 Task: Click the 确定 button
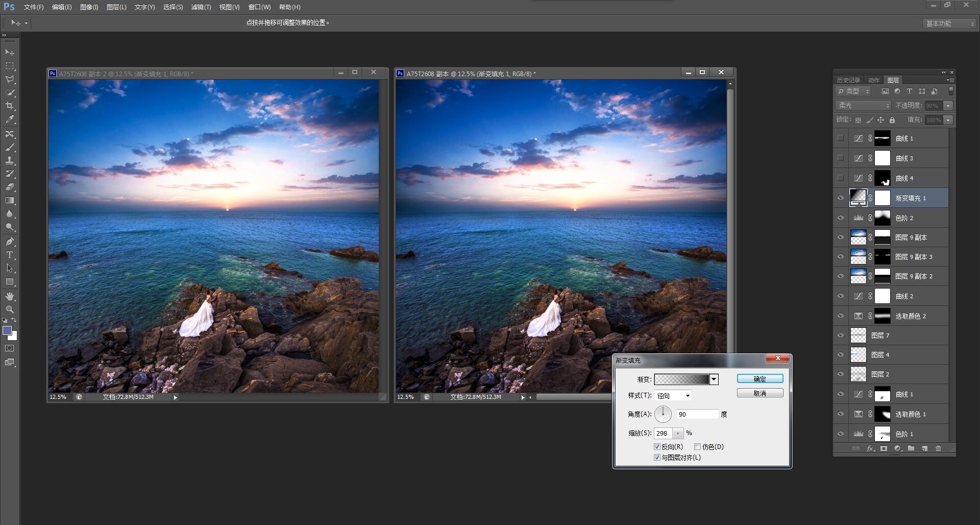tap(759, 379)
